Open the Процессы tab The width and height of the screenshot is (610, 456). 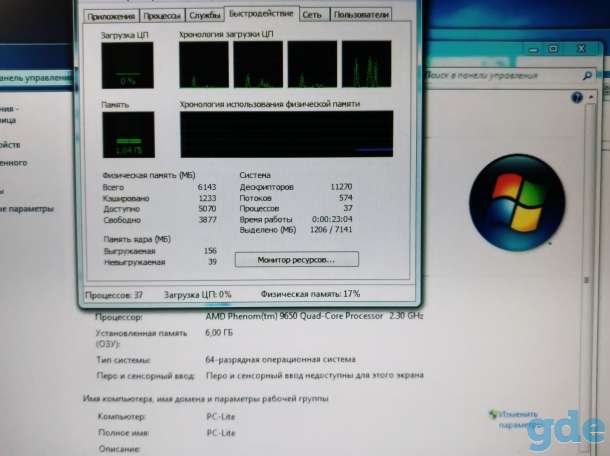(x=162, y=16)
